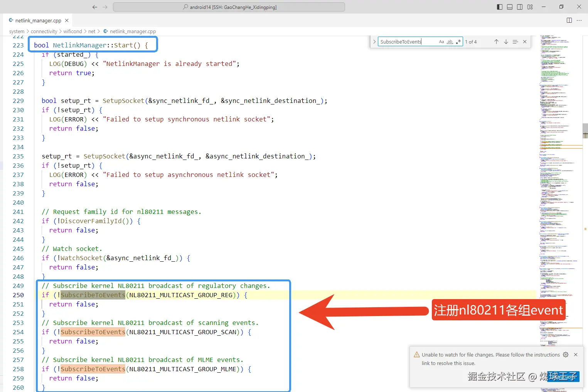
Task: Click SetupSocket call on line 229
Action: [x=123, y=101]
